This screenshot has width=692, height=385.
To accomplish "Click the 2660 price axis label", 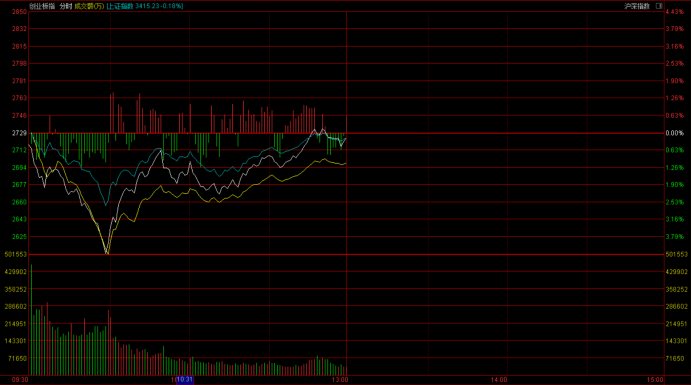I will (19, 202).
